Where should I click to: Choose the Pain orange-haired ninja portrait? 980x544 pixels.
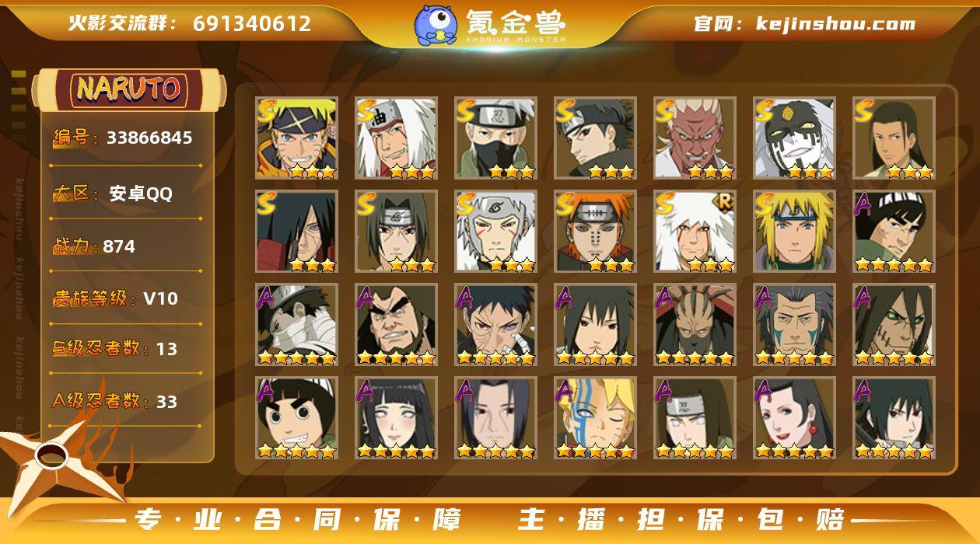pos(595,232)
